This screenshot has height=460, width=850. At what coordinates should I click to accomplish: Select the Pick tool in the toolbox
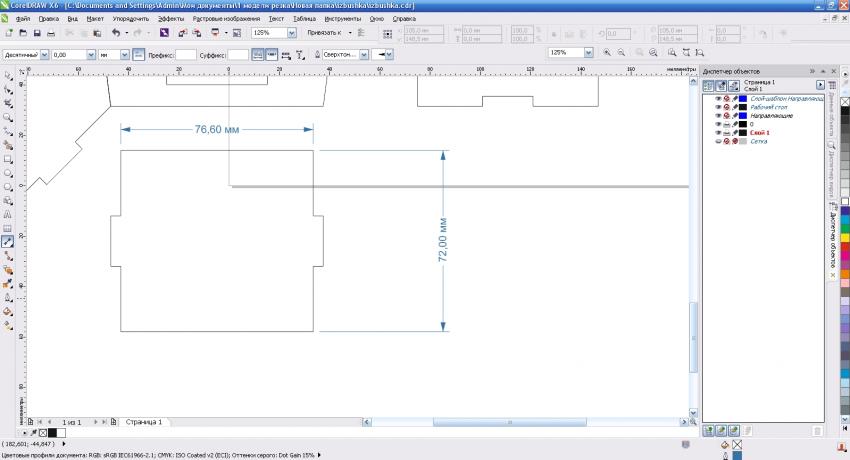coord(8,75)
